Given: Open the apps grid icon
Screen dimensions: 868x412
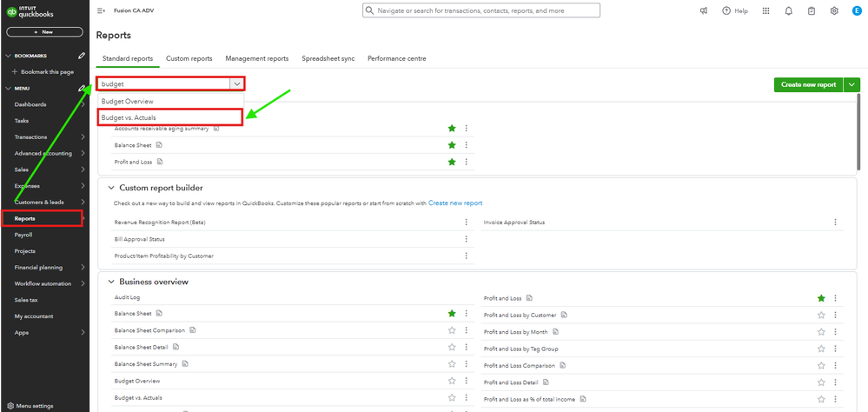Looking at the screenshot, I should 766,10.
